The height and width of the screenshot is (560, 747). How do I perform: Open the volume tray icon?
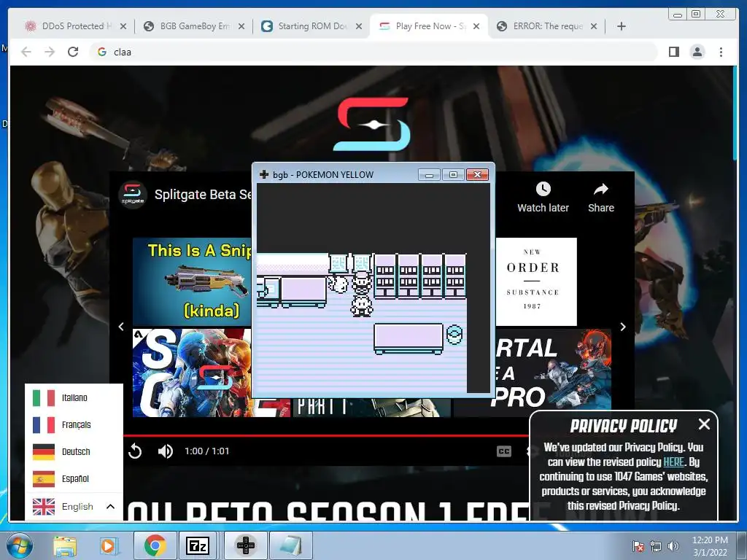pos(673,546)
